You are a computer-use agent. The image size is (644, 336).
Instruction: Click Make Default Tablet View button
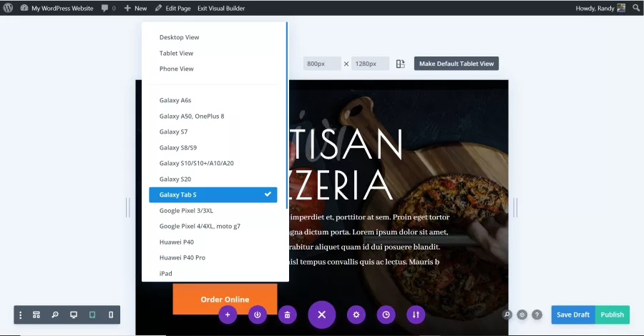(457, 64)
